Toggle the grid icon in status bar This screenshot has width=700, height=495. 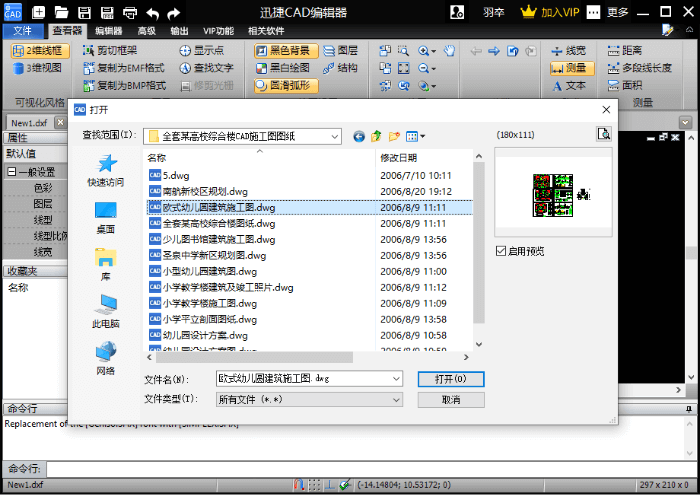point(314,484)
